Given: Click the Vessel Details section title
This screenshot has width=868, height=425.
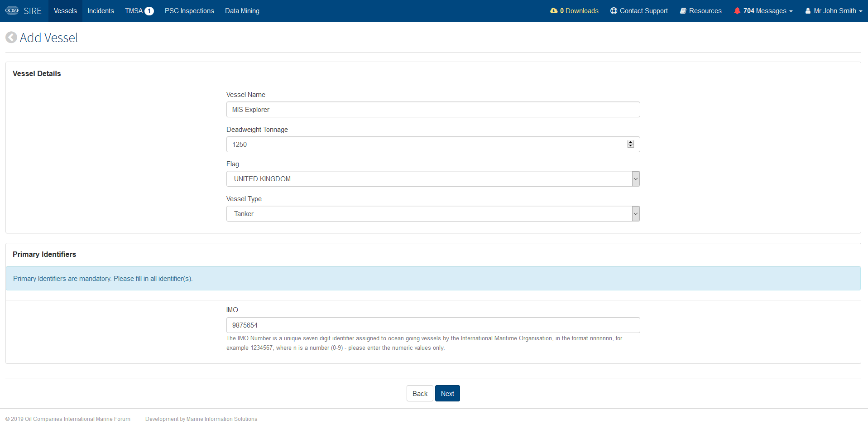Looking at the screenshot, I should click(x=37, y=73).
